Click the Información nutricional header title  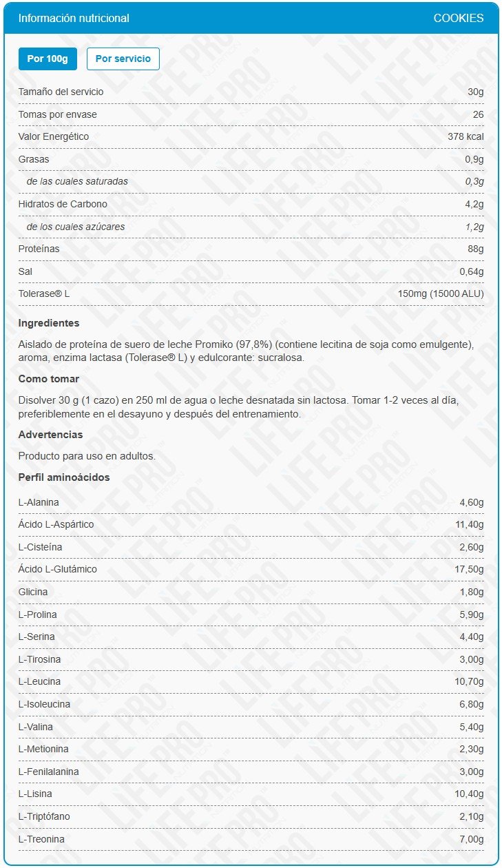click(74, 19)
